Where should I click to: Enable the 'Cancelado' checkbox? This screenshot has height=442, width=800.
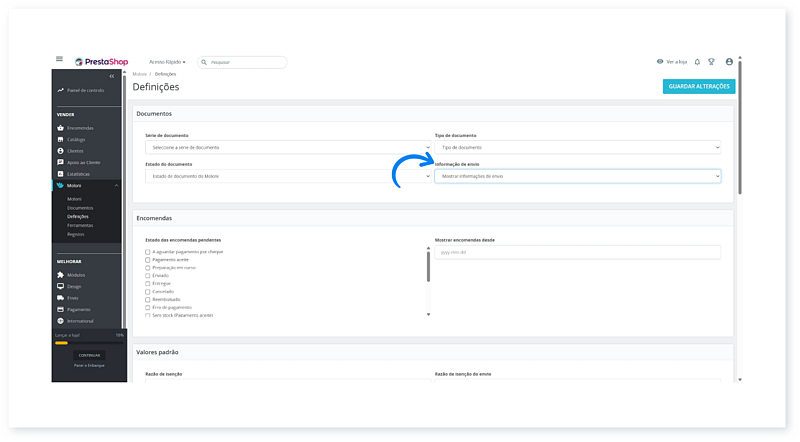coord(148,291)
